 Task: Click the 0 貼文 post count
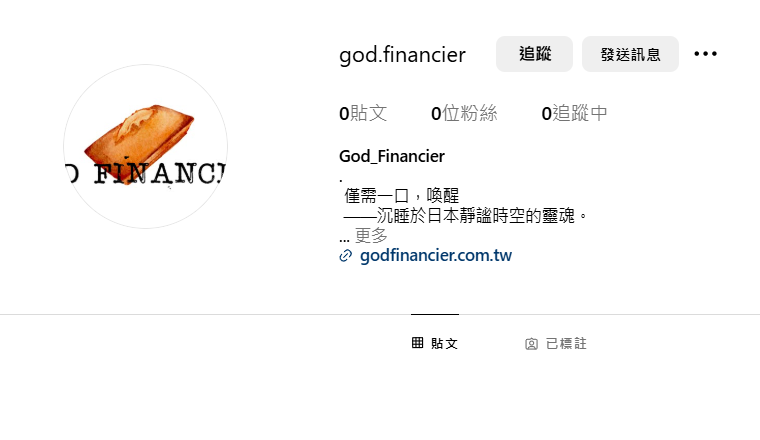363,113
